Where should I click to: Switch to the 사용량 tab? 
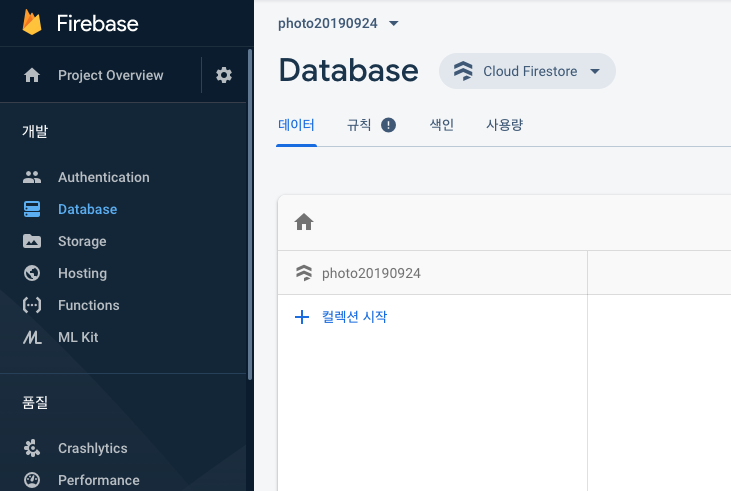click(504, 125)
